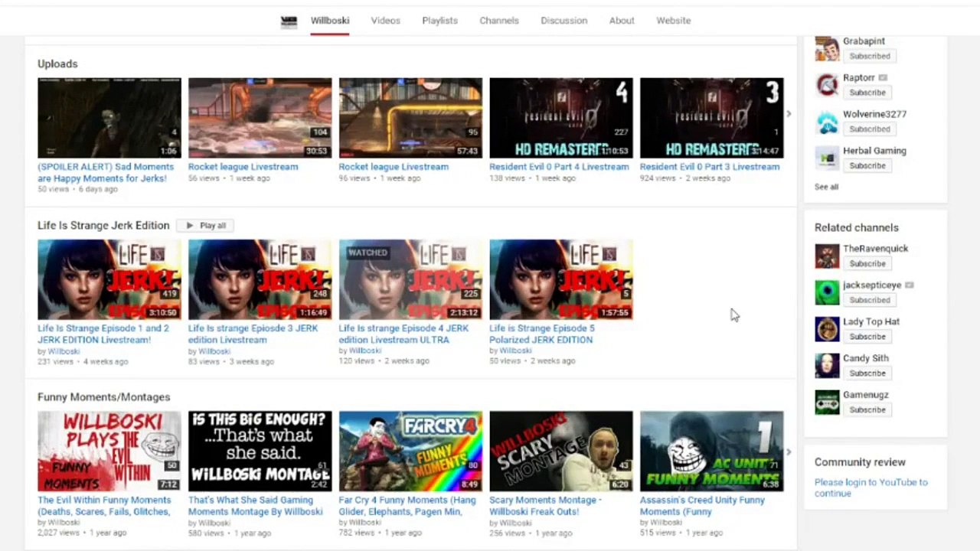This screenshot has width=980, height=551.
Task: Open Raptorr channel avatar
Action: 827,85
